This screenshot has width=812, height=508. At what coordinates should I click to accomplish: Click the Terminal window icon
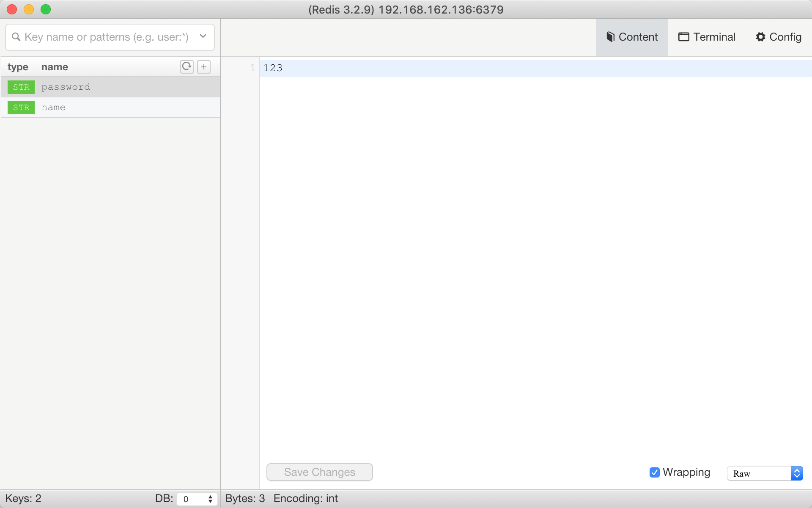tap(683, 37)
